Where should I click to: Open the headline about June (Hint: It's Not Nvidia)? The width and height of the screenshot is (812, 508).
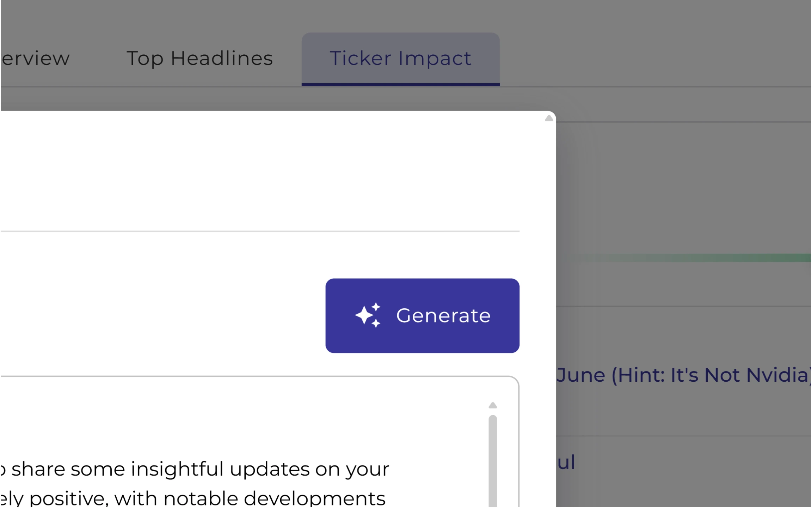684,375
